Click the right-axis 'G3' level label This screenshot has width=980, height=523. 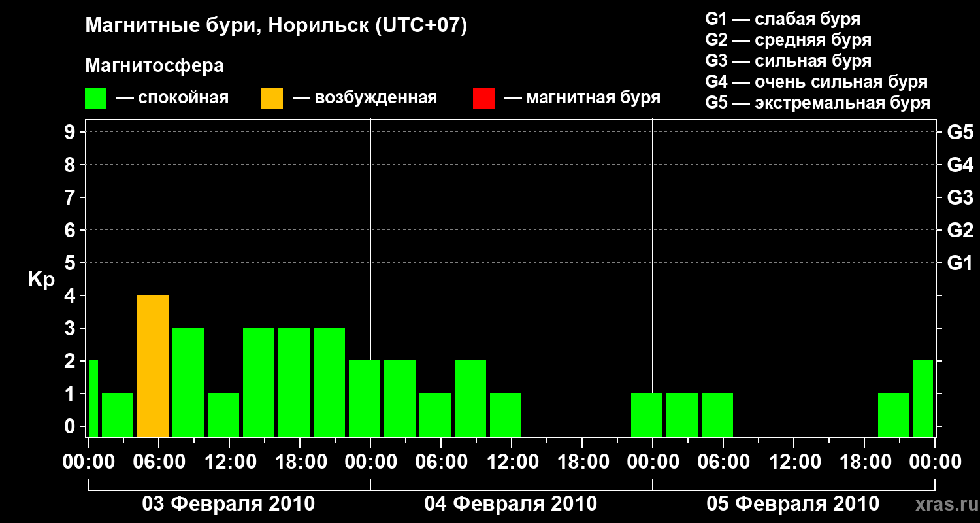[x=960, y=197]
